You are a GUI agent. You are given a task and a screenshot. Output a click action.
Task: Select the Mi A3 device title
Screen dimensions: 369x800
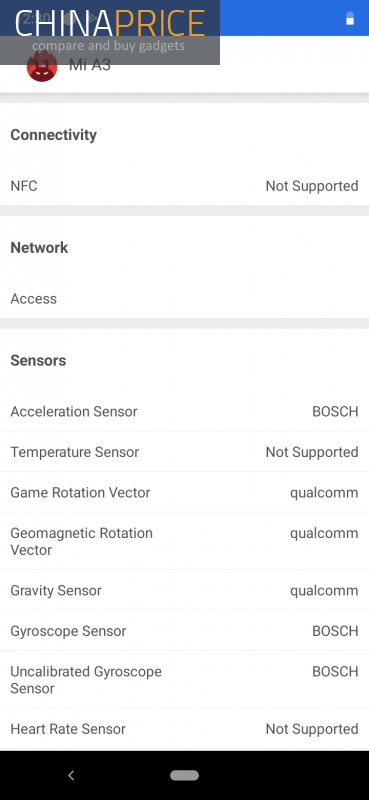pyautogui.click(x=90, y=65)
